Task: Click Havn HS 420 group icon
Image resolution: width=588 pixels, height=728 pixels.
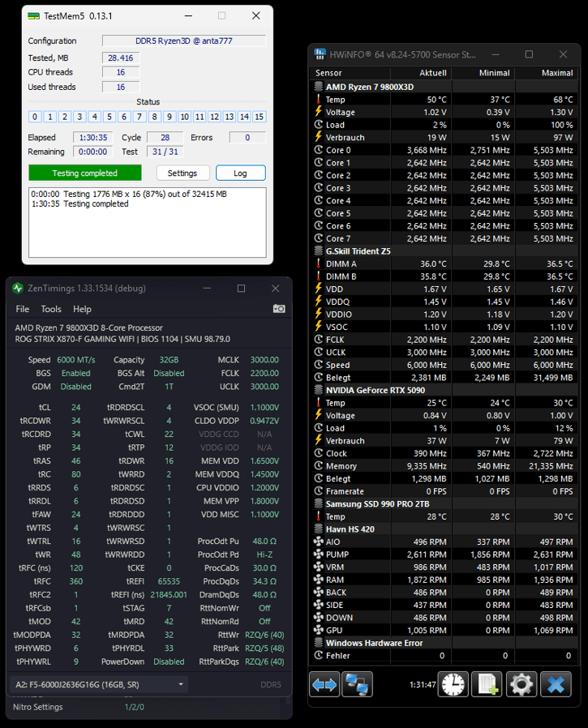Action: click(x=318, y=529)
